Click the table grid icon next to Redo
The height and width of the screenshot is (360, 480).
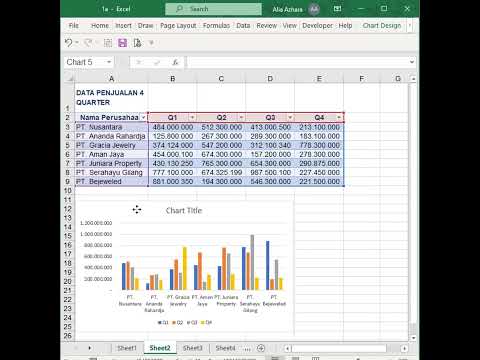108,43
